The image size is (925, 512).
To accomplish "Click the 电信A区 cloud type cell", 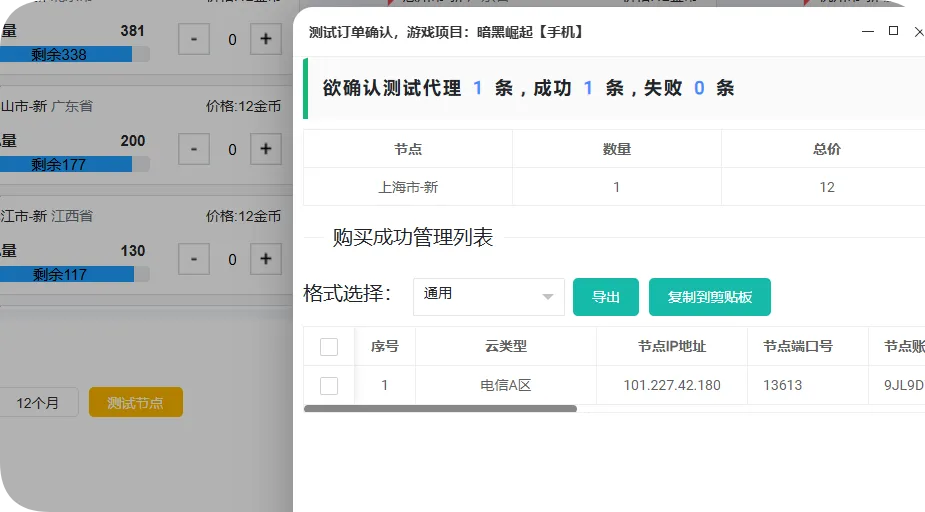I will click(506, 385).
